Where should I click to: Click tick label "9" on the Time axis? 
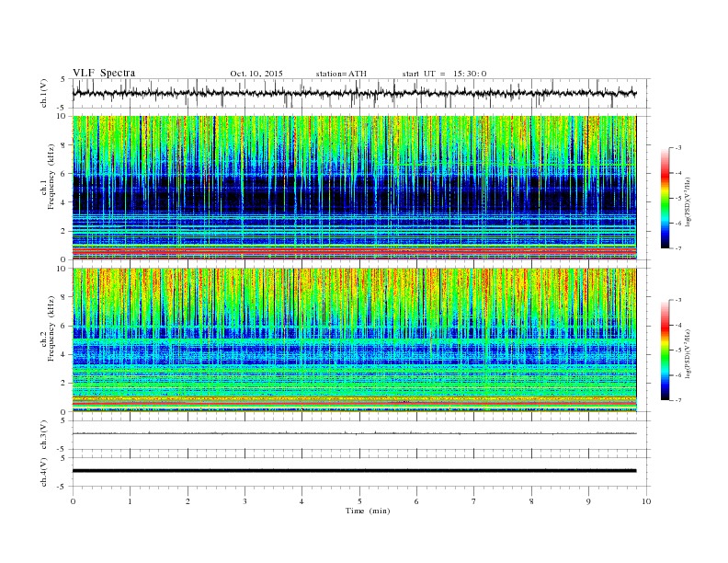588,501
